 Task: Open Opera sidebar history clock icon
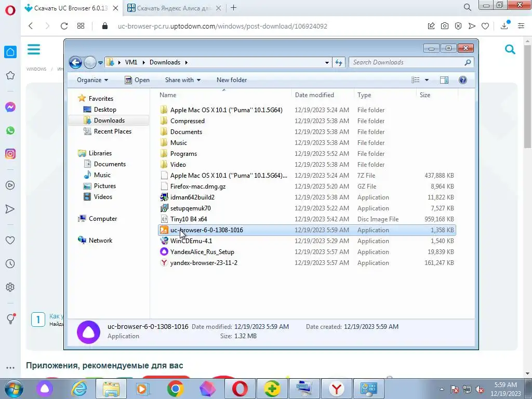[x=10, y=263]
